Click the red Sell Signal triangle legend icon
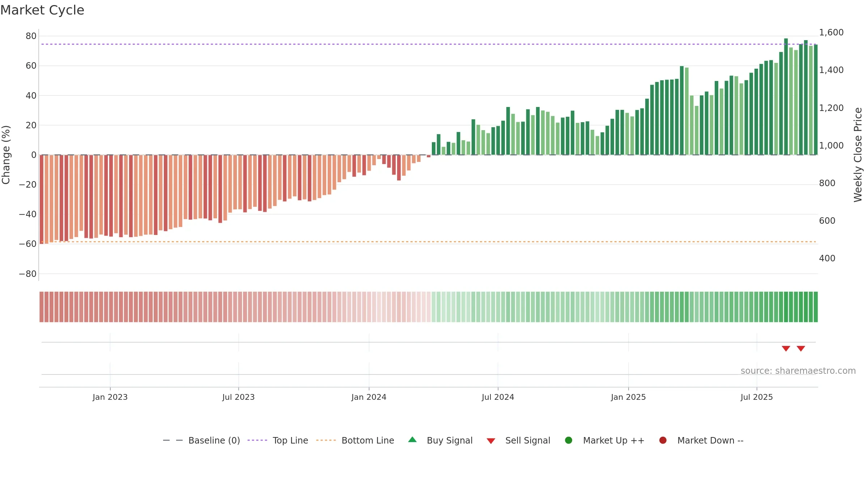 point(491,441)
